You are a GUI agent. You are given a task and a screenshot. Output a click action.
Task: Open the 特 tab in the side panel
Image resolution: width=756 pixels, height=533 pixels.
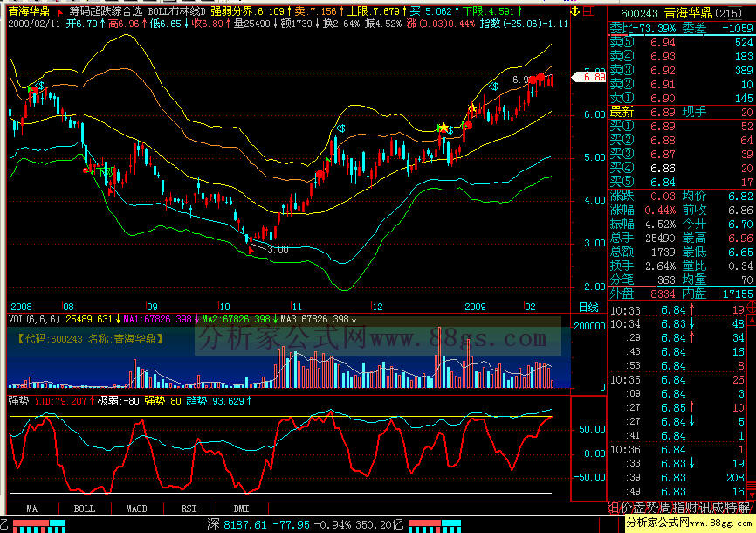[x=731, y=508]
